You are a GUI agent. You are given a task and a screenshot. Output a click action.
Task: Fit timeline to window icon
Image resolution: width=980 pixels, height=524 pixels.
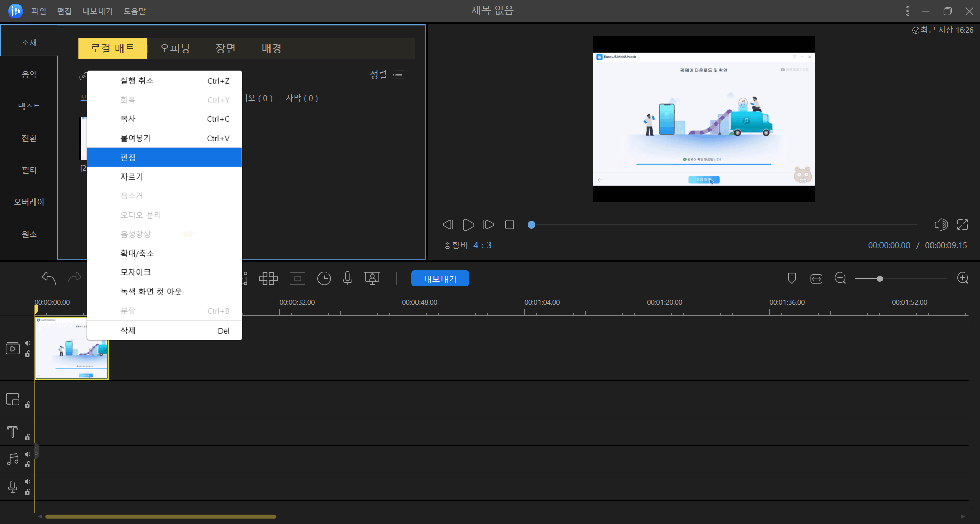pos(816,279)
